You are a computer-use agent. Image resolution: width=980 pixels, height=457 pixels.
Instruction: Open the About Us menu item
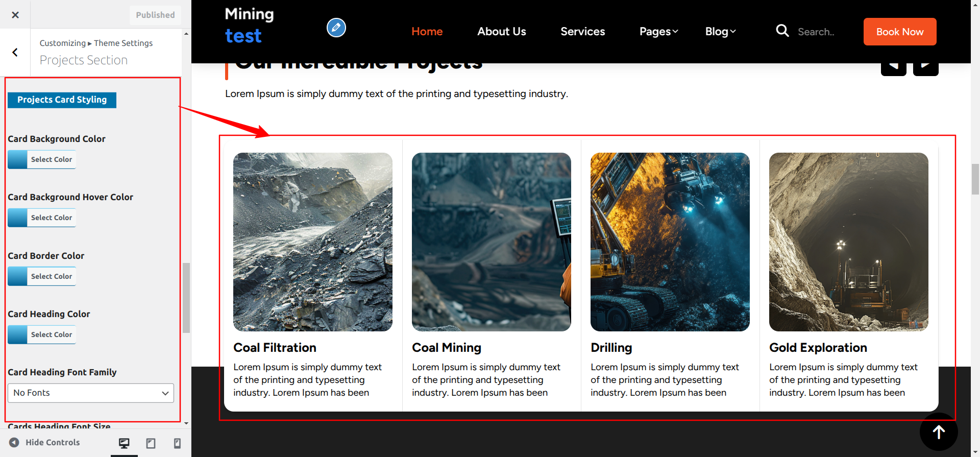click(501, 32)
